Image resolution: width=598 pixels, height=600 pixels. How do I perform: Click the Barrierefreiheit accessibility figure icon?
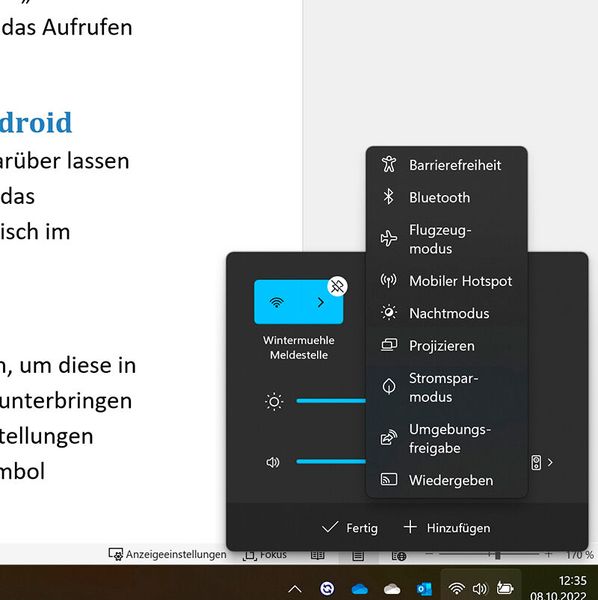point(389,165)
